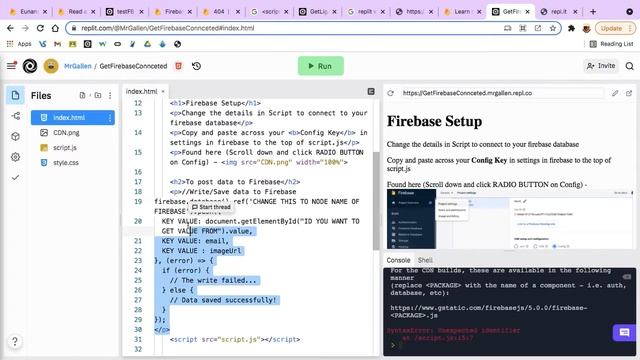Click the preview edit pencil icon
This screenshot has width=640, height=360.
click(615, 93)
